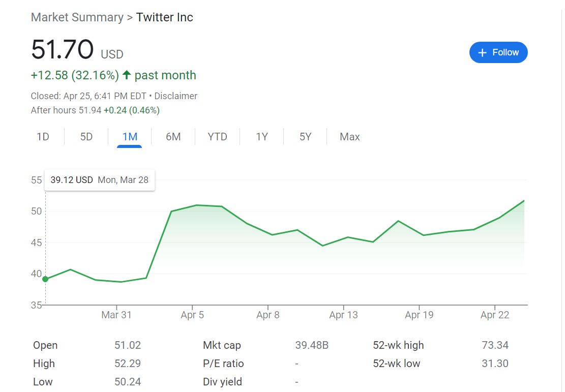This screenshot has height=392, width=565.
Task: Select the 1Y time range
Action: pos(261,137)
